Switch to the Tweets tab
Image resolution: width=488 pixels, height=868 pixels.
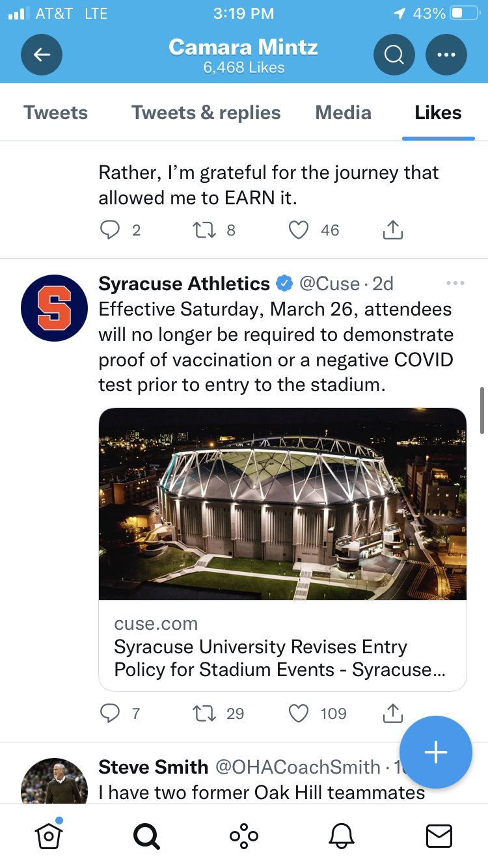(56, 113)
